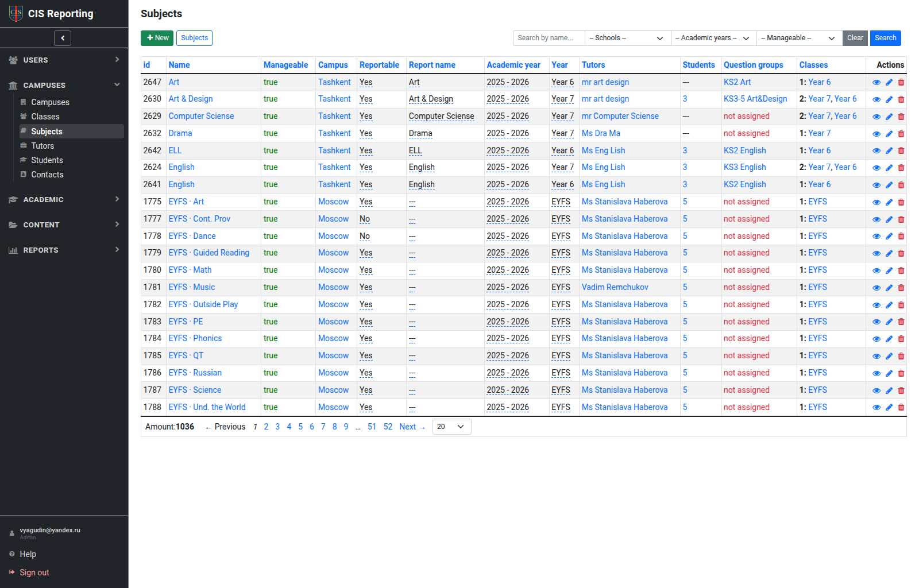Expand the Reports sidebar section
Image resolution: width=919 pixels, height=588 pixels.
pyautogui.click(x=64, y=250)
